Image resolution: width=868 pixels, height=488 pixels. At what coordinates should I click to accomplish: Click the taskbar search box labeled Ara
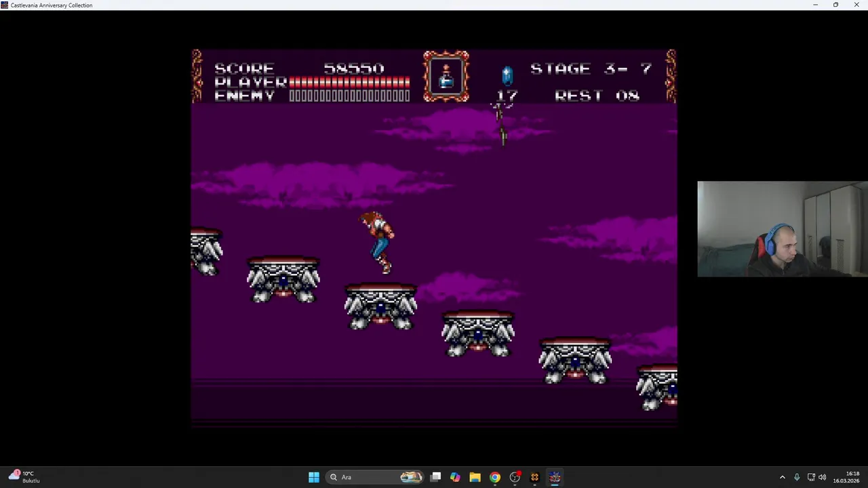click(x=374, y=477)
